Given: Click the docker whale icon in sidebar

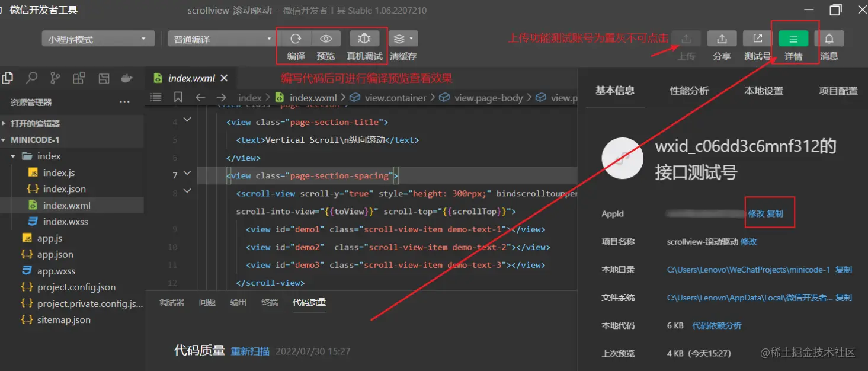Looking at the screenshot, I should [126, 78].
